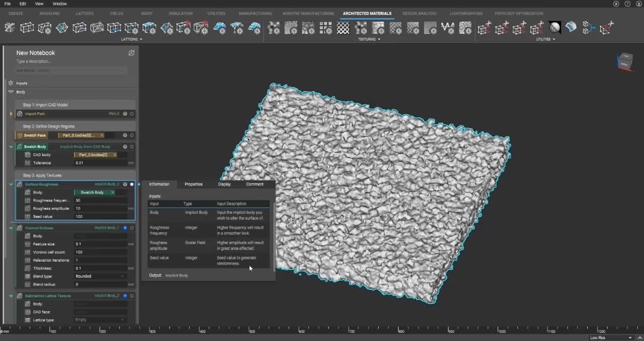Open the Utilities group dropdown arrow
The height and width of the screenshot is (341, 644).
[553, 39]
